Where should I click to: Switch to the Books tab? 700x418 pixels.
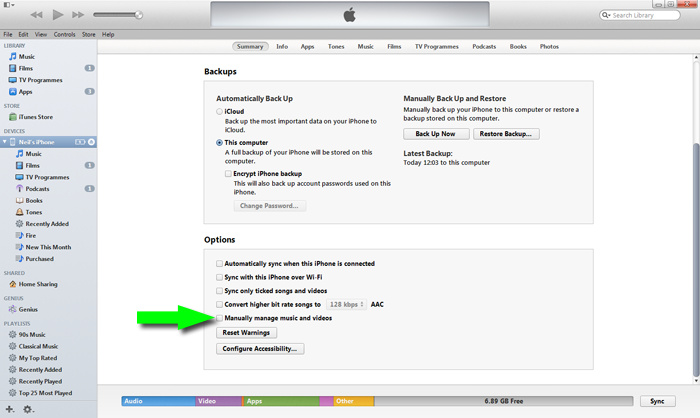click(518, 46)
